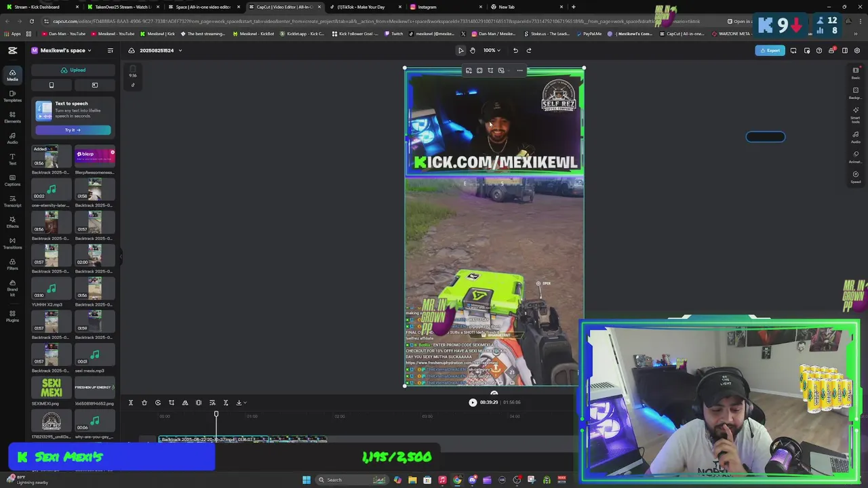Screen dimensions: 868x488
Task: Open Basic properties panel on right
Action: tap(856, 73)
